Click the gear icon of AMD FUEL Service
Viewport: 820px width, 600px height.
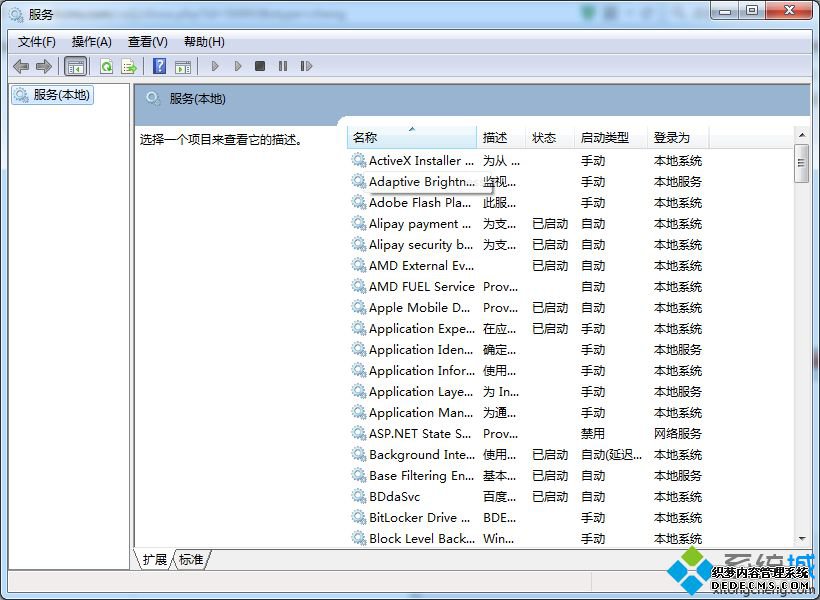tap(358, 286)
